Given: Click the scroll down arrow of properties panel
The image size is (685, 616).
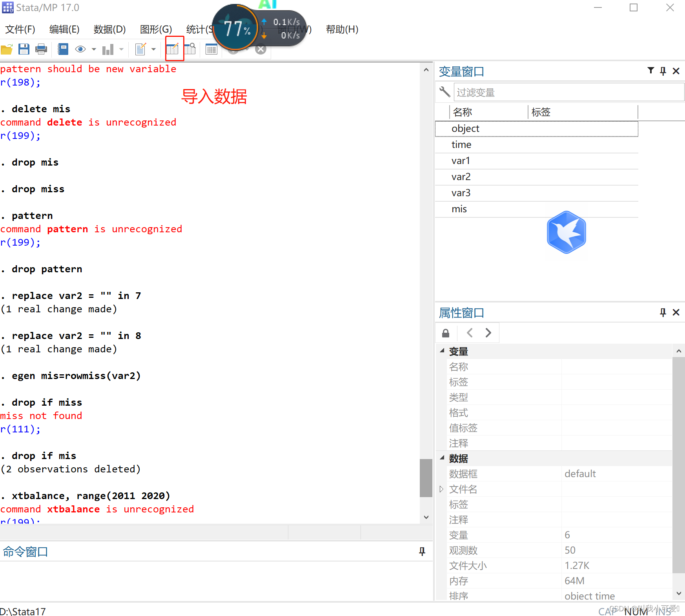Looking at the screenshot, I should pyautogui.click(x=679, y=594).
